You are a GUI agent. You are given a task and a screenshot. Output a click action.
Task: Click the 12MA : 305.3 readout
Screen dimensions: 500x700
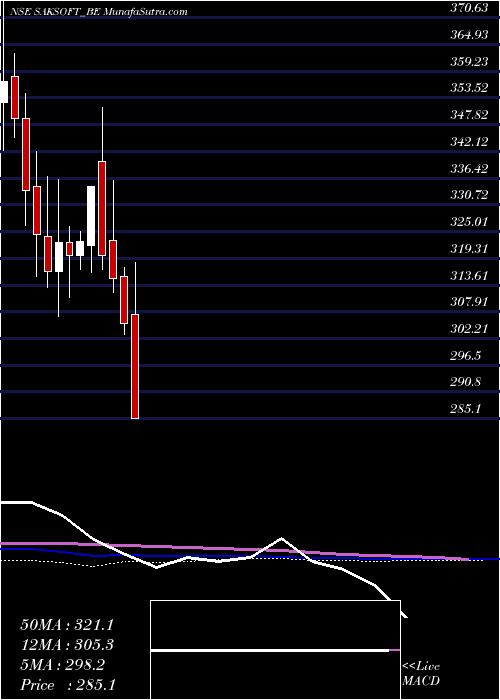tap(67, 645)
